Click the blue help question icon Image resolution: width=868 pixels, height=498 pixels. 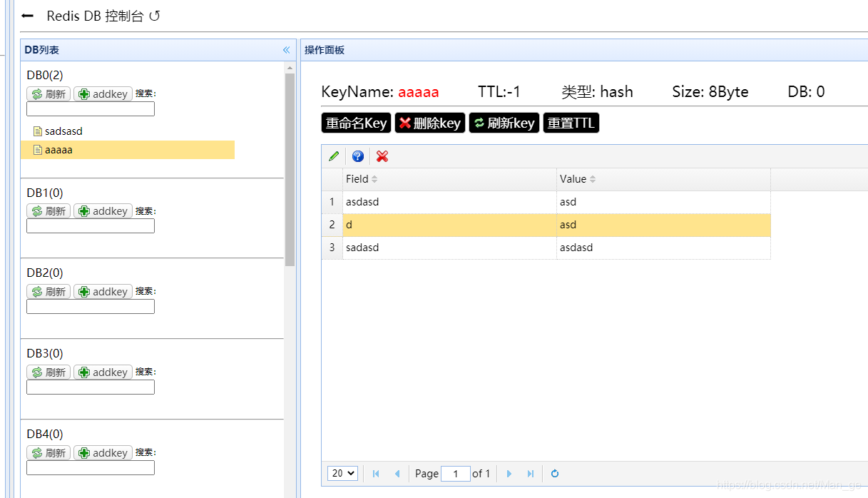click(358, 156)
